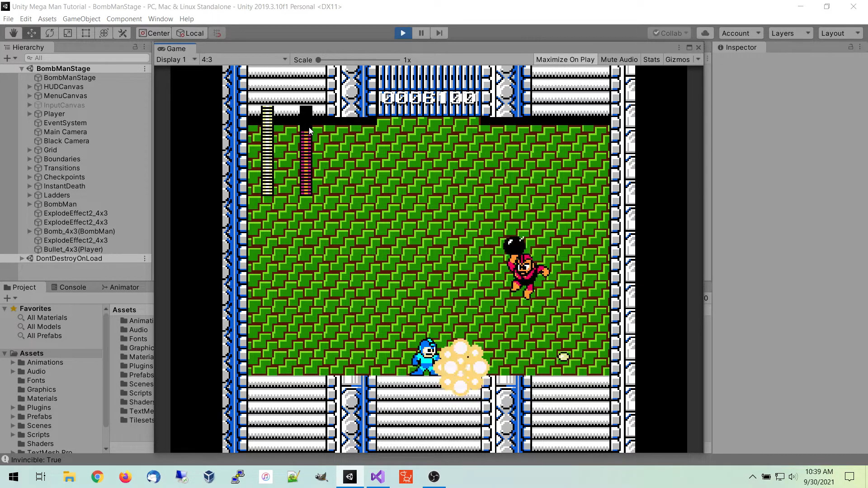Expand the Player object in Hierarchy

coord(29,113)
